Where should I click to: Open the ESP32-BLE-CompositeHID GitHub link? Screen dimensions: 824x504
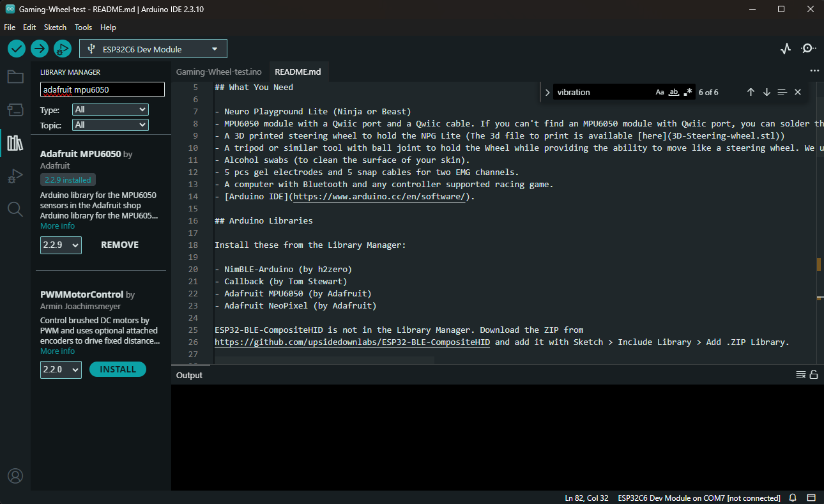[353, 342]
